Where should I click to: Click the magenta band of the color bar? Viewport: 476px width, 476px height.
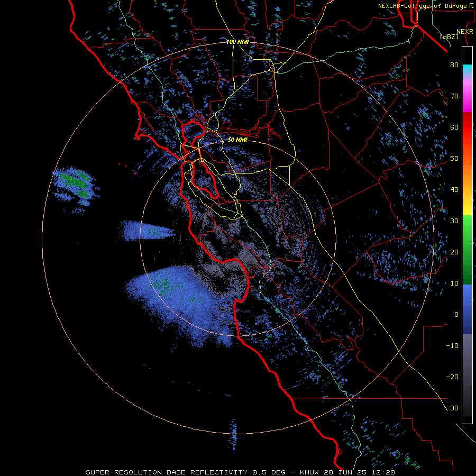[467, 97]
